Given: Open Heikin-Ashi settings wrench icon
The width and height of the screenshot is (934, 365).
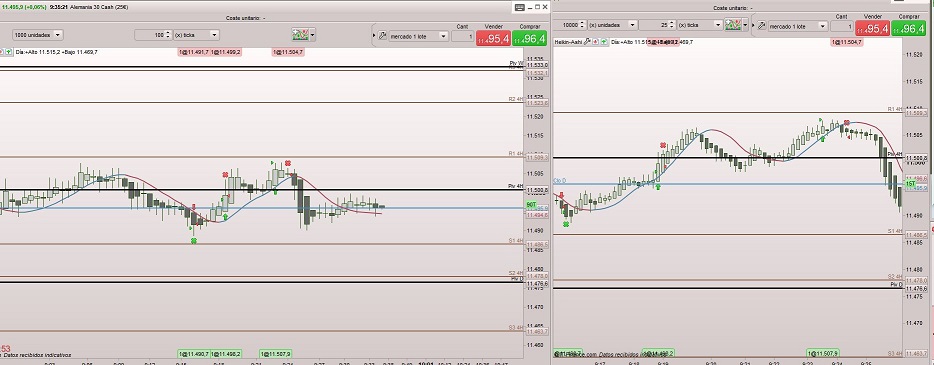Looking at the screenshot, I should (587, 42).
